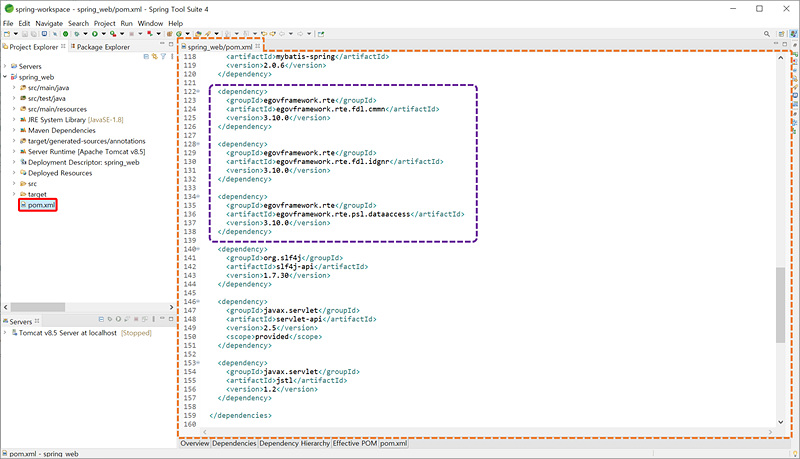Maximize the Project Explorer panel

(x=171, y=44)
